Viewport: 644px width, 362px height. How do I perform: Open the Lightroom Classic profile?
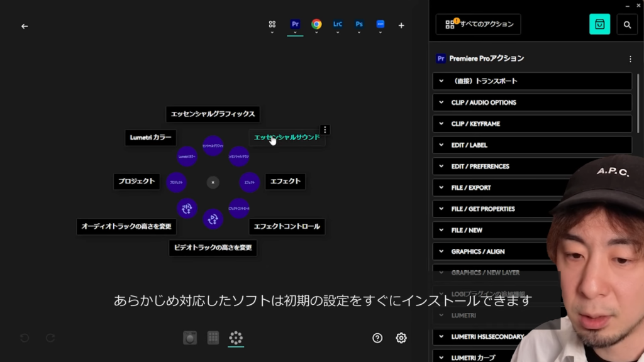click(x=338, y=25)
